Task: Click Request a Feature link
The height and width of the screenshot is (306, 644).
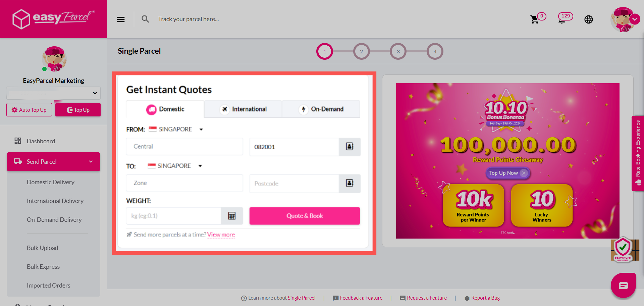Action: click(x=427, y=298)
